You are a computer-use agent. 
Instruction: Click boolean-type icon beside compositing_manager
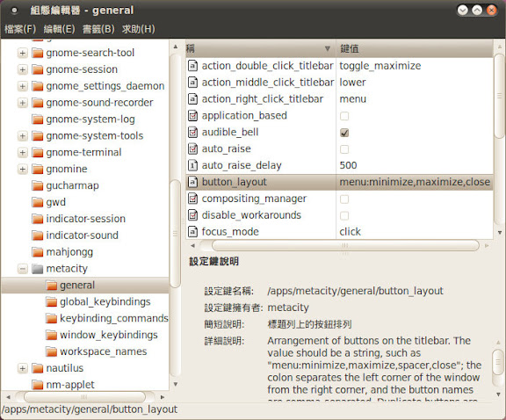pyautogui.click(x=192, y=199)
